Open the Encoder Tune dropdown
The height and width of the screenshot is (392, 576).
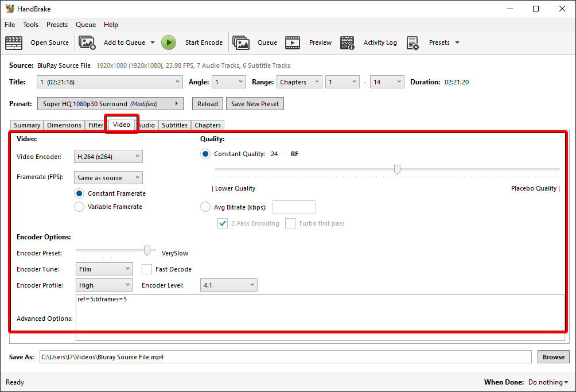tap(104, 269)
